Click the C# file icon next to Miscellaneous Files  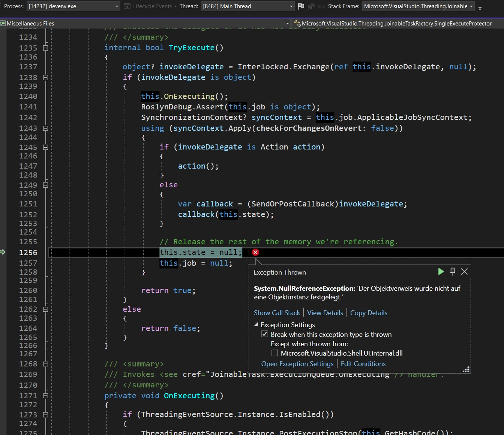point(3,23)
